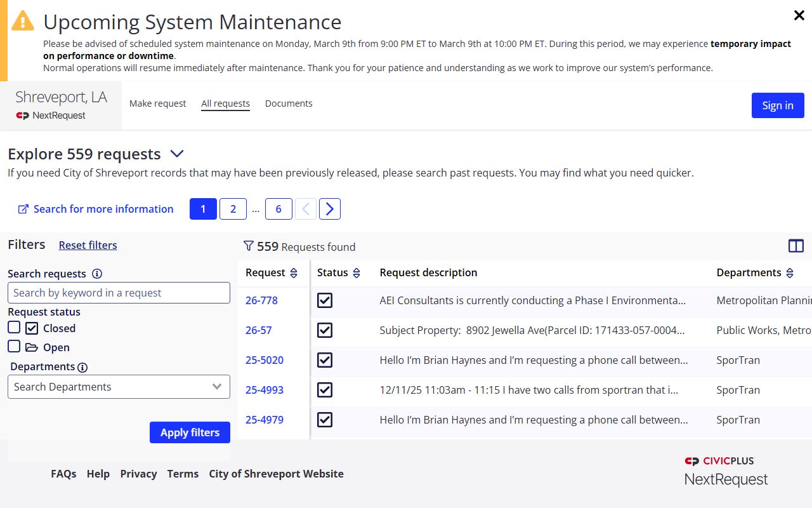Open the Make request tab
This screenshot has width=812, height=508.
(x=157, y=104)
